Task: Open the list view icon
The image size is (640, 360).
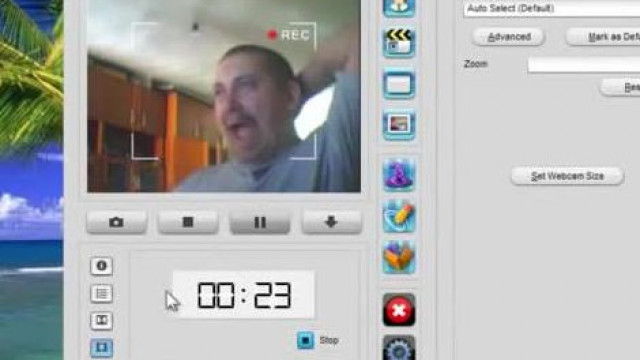Action: coord(101,293)
